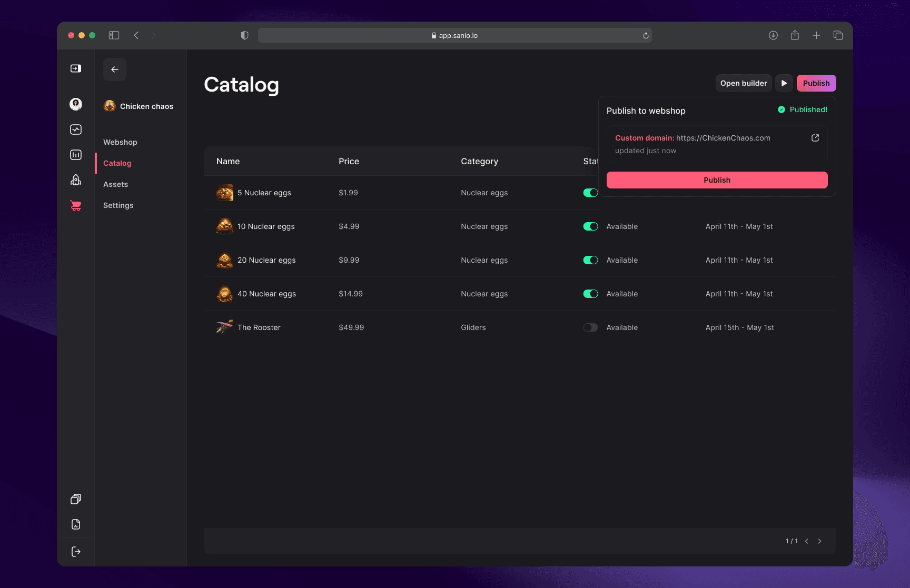
Task: Open Settings menu item
Action: (x=118, y=205)
